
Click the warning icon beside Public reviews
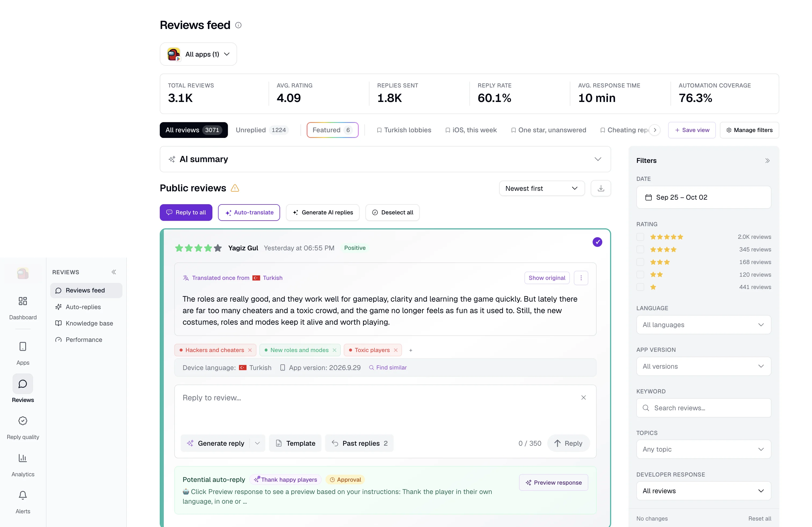pyautogui.click(x=235, y=188)
